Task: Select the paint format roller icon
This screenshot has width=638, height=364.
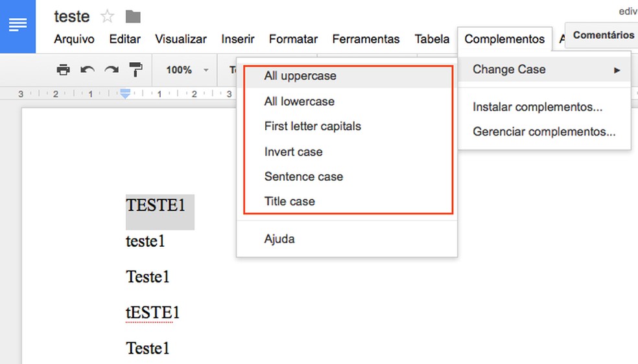Action: (x=136, y=70)
